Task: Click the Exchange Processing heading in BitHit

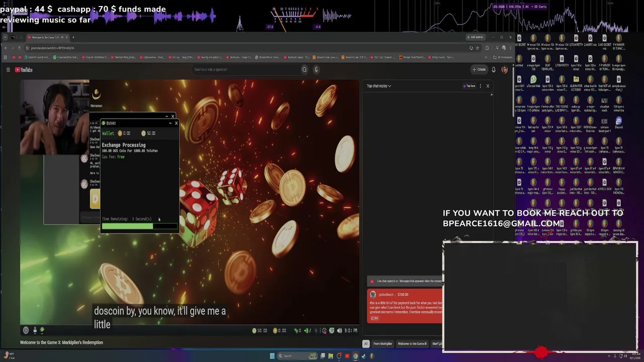Action: [124, 145]
